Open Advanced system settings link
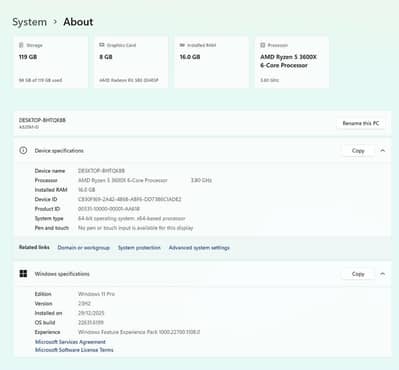Viewport: 399px width, 370px height. click(x=199, y=248)
